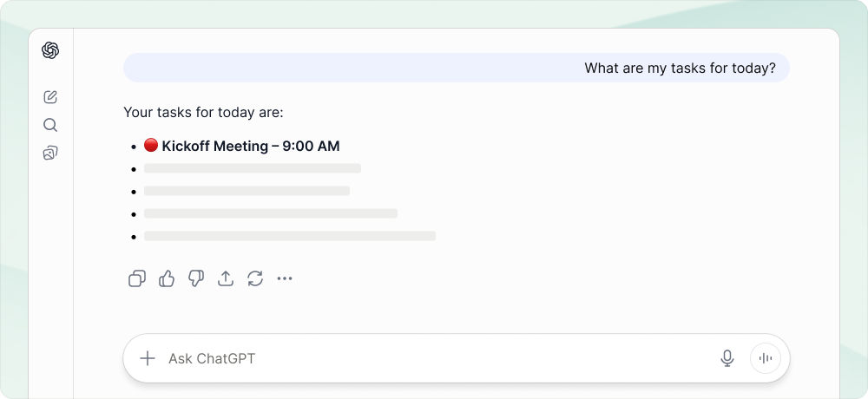Open the plus attachment menu in the composer
The height and width of the screenshot is (399, 868).
[148, 358]
